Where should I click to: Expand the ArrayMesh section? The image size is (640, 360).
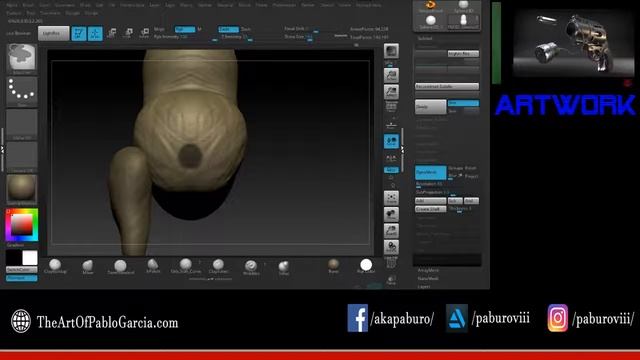click(428, 270)
